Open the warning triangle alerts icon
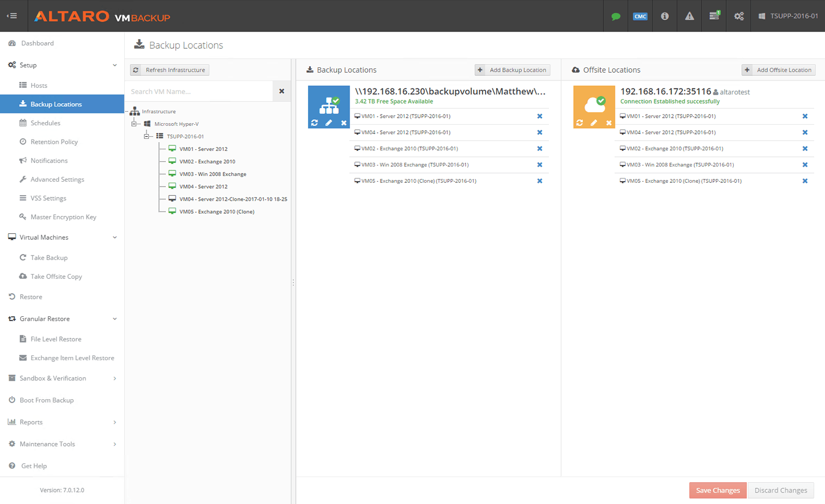The height and width of the screenshot is (504, 825). point(689,16)
